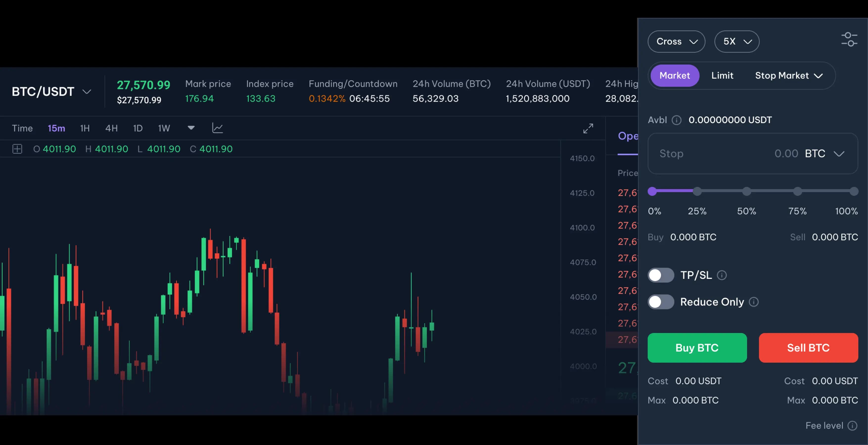Set amount slider to 100% point
This screenshot has width=868, height=445.
(x=853, y=191)
